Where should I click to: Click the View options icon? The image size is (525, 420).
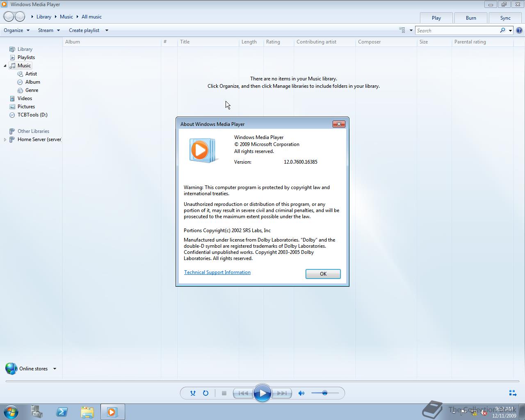(402, 30)
